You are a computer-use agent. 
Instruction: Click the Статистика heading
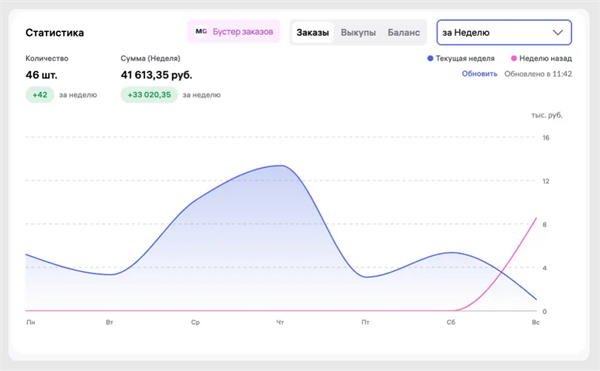click(55, 33)
